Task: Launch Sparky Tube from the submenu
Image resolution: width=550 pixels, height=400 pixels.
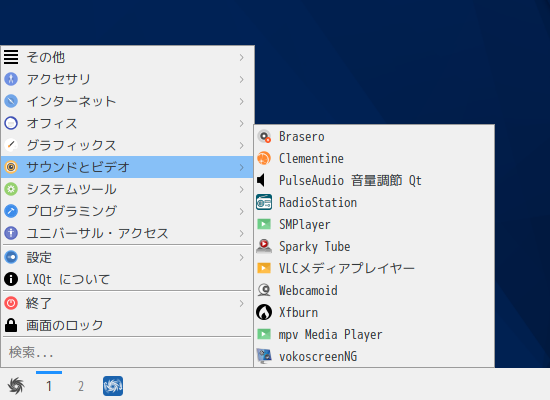Action: 374,246
